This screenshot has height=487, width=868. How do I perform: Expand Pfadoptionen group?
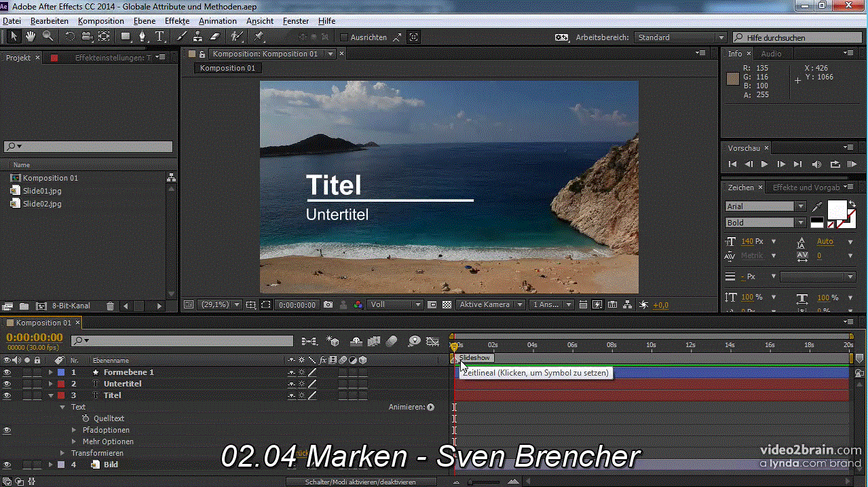[75, 430]
